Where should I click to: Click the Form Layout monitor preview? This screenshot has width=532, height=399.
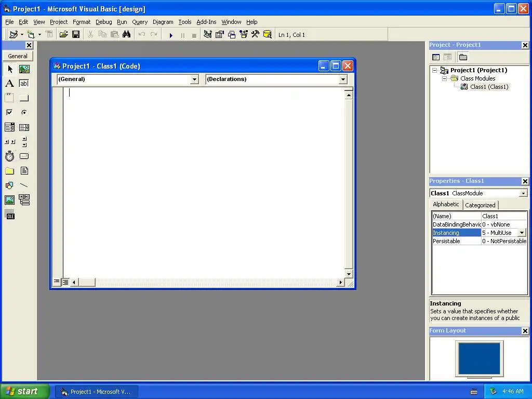[480, 360]
